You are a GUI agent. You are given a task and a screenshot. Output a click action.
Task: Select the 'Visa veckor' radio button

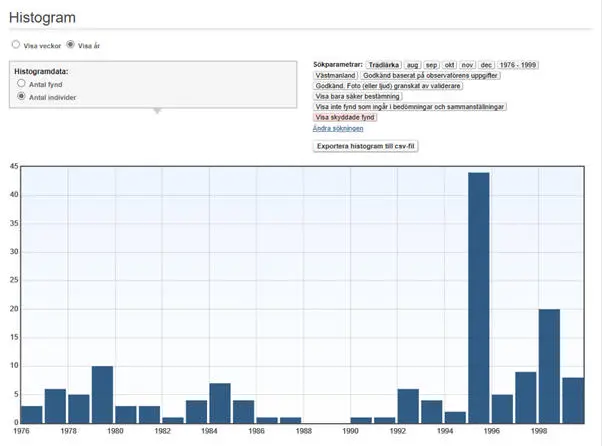[x=15, y=45]
